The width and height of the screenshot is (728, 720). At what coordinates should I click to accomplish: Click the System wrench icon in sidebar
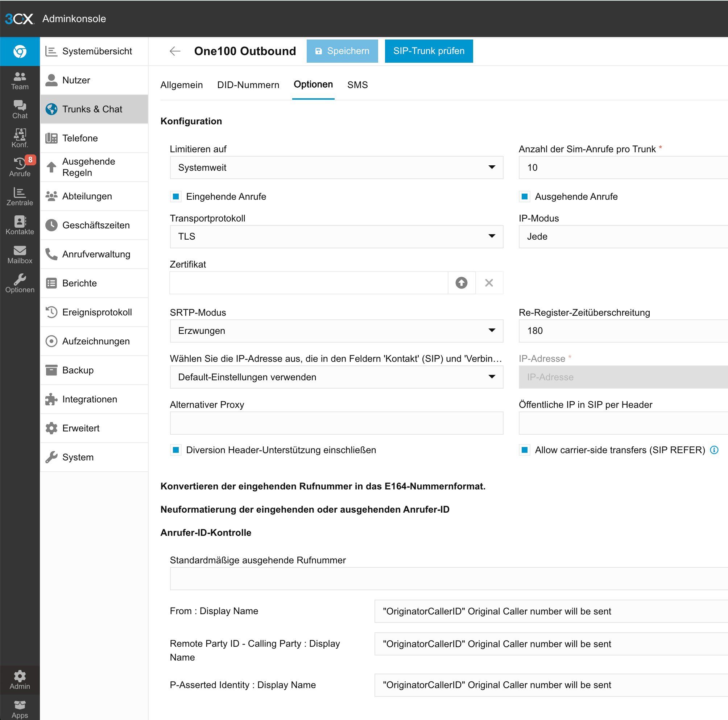pyautogui.click(x=51, y=458)
